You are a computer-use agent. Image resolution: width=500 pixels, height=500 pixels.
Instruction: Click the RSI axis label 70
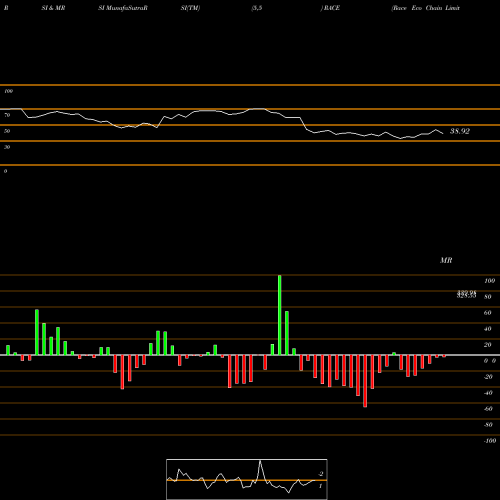7,115
